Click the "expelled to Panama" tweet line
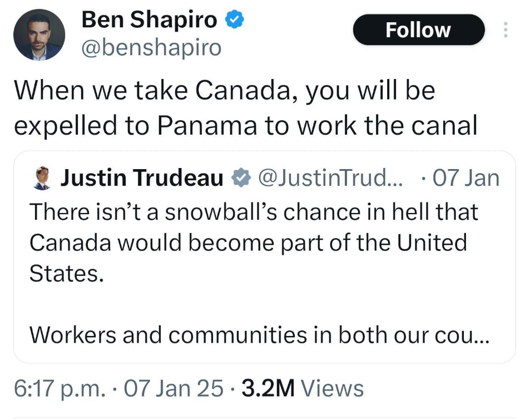This screenshot has width=525, height=420. (245, 126)
